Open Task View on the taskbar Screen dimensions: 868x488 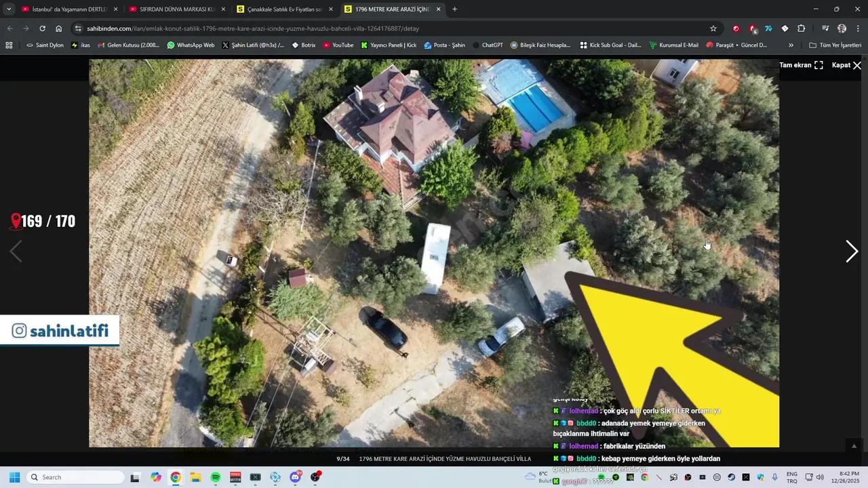135,477
